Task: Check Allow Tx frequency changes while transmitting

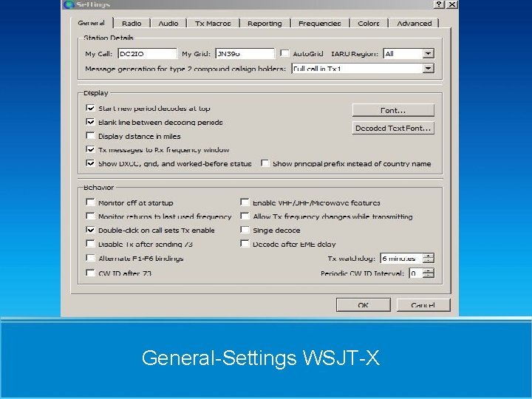Action: (x=245, y=216)
